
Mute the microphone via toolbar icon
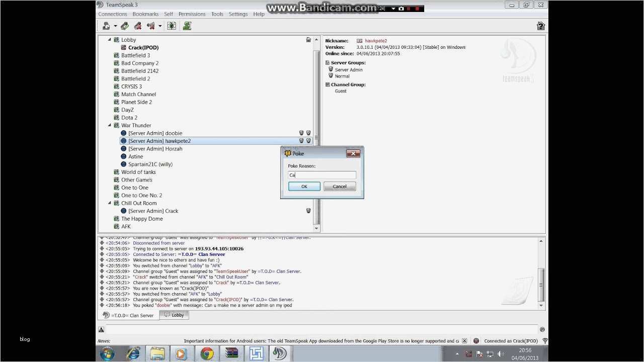click(x=138, y=26)
